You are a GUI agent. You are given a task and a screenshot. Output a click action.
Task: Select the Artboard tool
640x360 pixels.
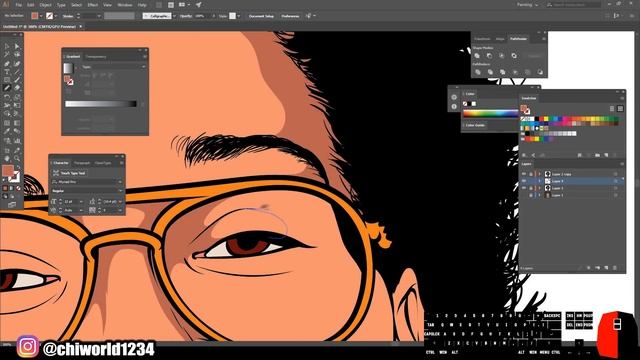tap(7, 150)
